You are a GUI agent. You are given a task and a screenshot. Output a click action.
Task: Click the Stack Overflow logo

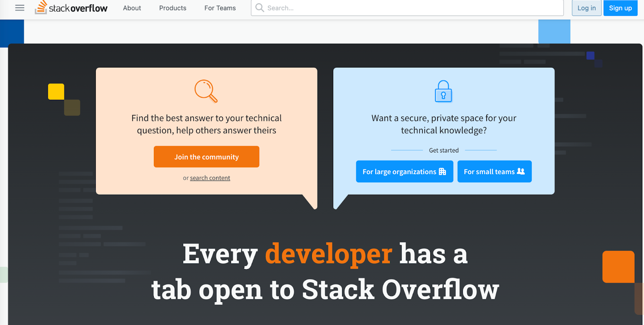[x=71, y=8]
